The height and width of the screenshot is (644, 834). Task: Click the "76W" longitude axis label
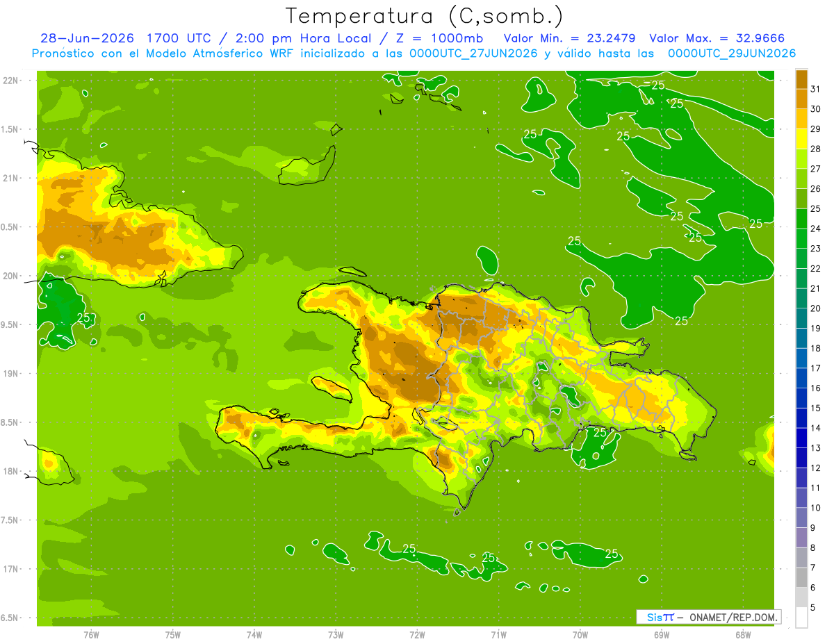click(91, 635)
